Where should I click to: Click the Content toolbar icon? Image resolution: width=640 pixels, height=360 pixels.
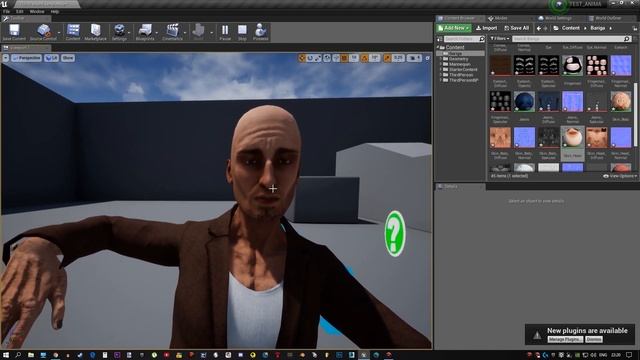[73, 31]
